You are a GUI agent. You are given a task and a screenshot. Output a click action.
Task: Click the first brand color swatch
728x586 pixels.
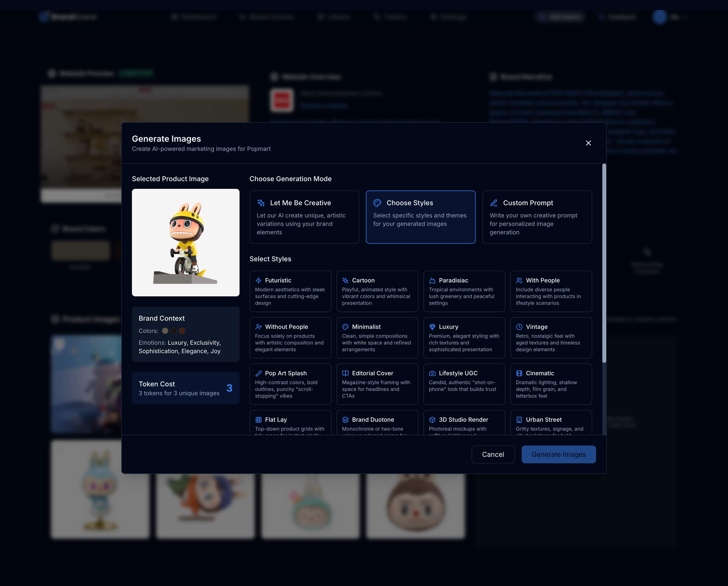pyautogui.click(x=165, y=331)
